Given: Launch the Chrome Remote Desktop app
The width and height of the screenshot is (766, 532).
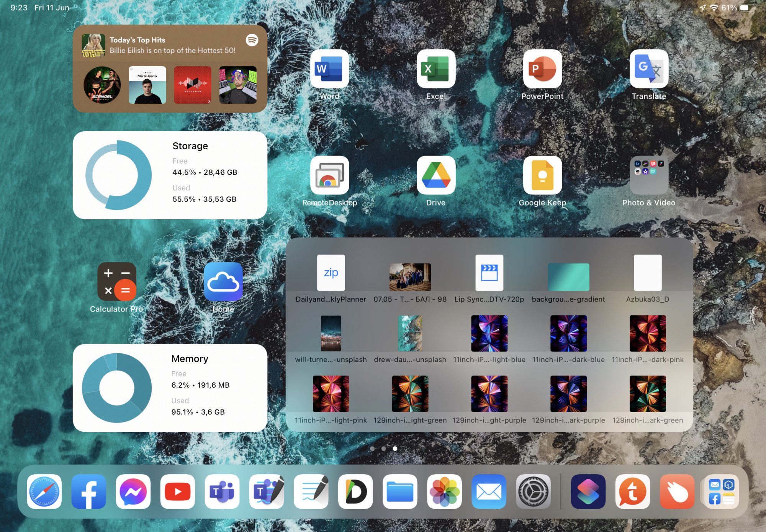Looking at the screenshot, I should pos(329,176).
